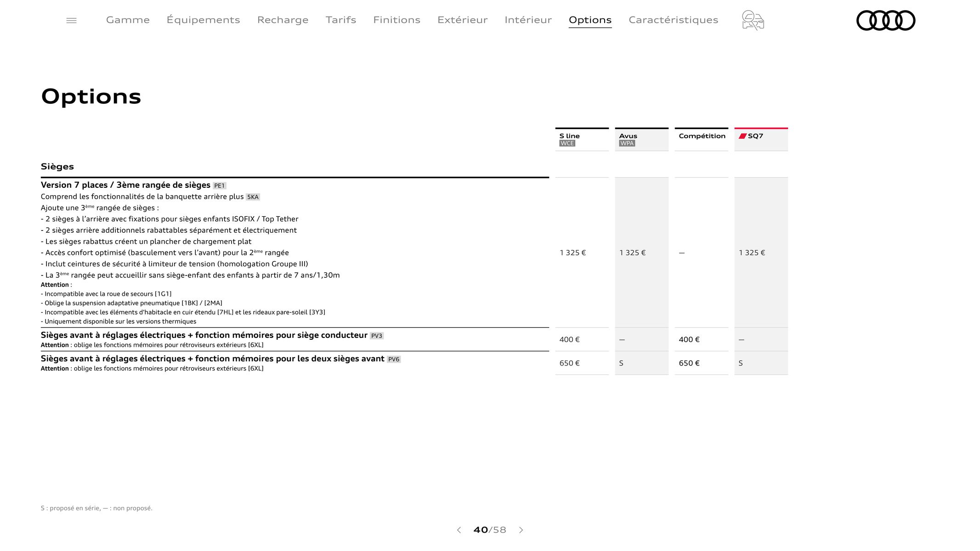980x551 pixels.
Task: Click 'Accès confort optimisé' line
Action: [165, 253]
